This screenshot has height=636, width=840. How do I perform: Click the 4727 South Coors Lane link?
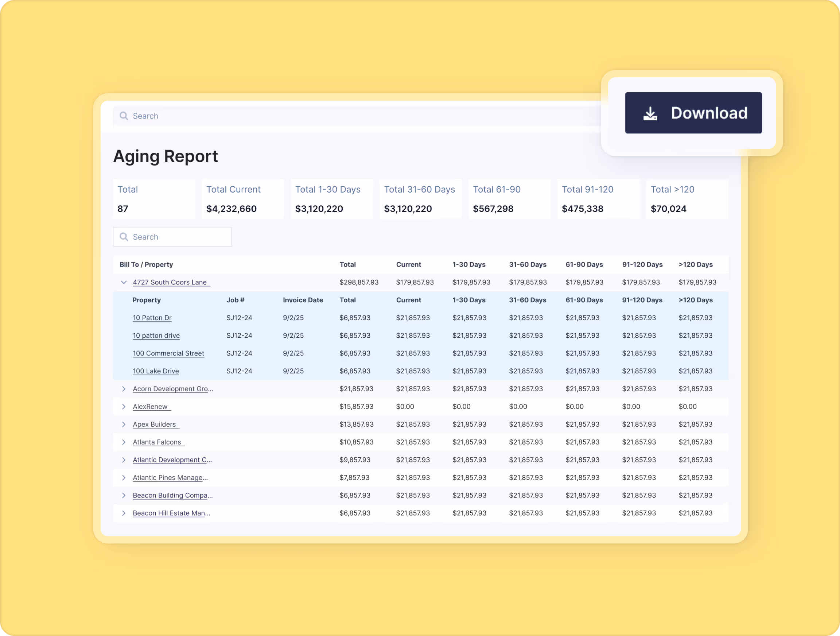coord(171,282)
